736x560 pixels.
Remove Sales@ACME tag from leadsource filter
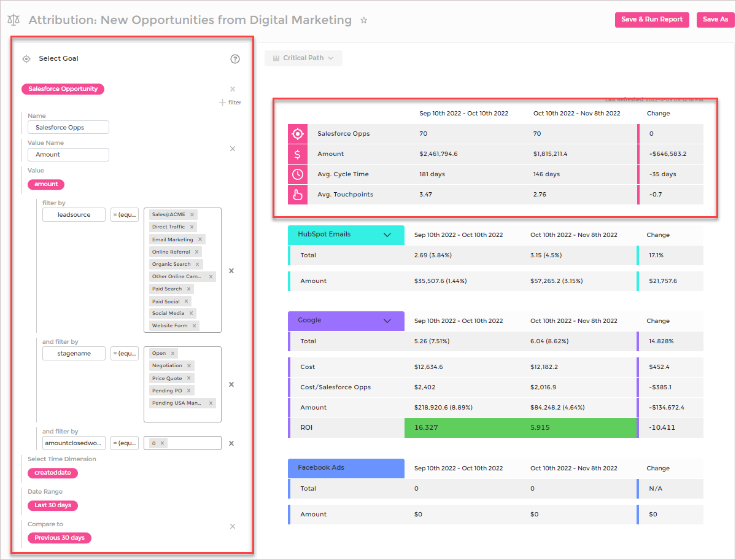click(192, 214)
